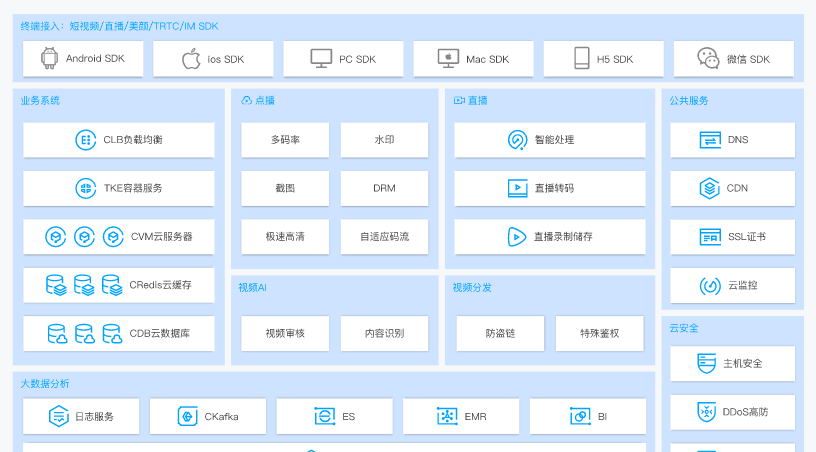The width and height of the screenshot is (816, 452).
Task: Click the Apple logo for iOS SDK
Action: pos(191,59)
